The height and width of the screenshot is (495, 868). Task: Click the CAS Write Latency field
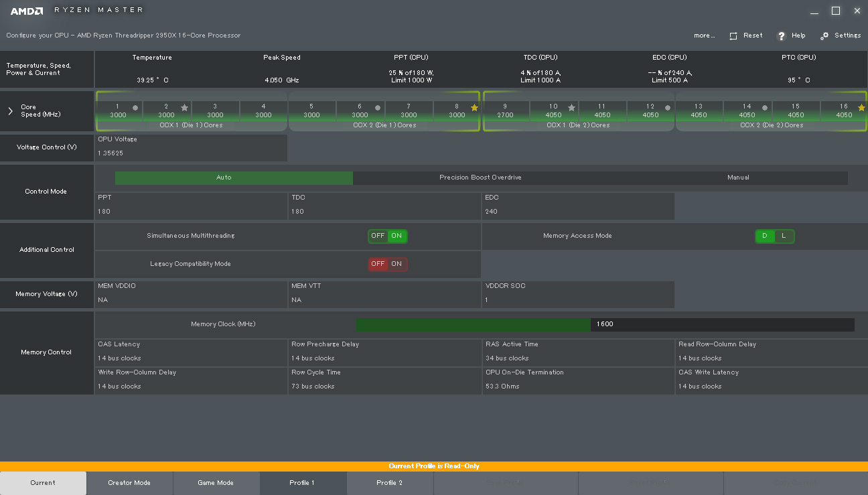[772, 380]
